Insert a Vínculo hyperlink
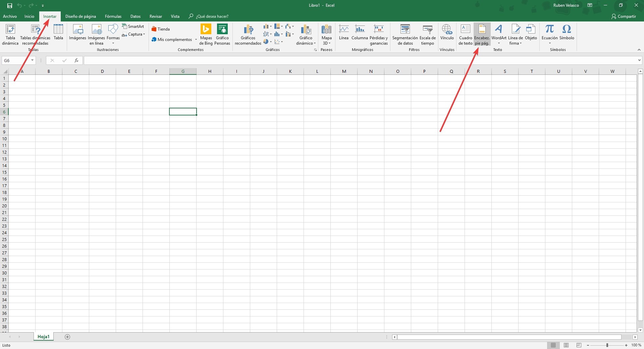The height and width of the screenshot is (349, 644). tap(447, 32)
